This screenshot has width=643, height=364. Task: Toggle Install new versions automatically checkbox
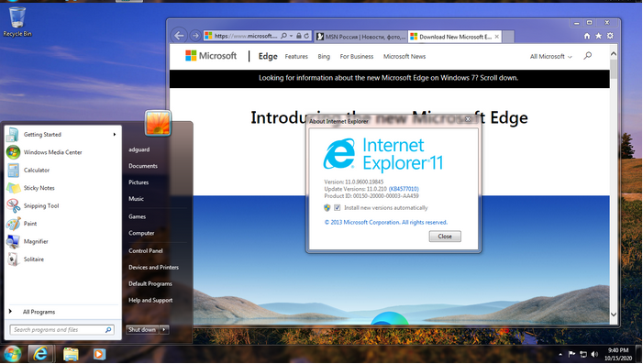click(x=337, y=208)
